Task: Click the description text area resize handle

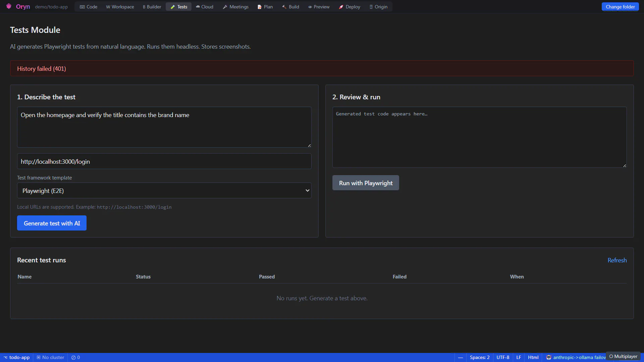Action: pyautogui.click(x=309, y=146)
